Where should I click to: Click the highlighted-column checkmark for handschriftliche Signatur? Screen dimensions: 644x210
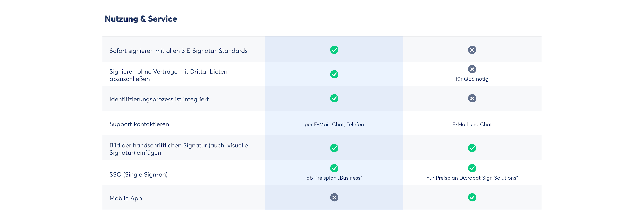click(334, 148)
